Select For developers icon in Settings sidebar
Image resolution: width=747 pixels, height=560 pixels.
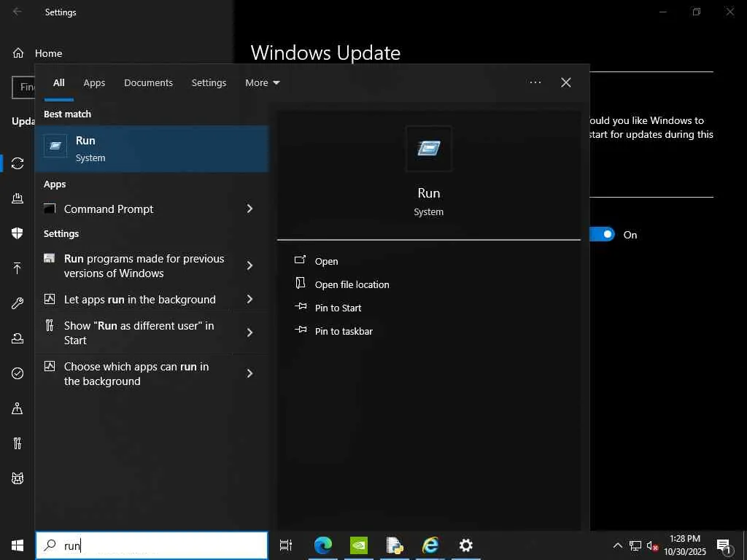point(18,443)
